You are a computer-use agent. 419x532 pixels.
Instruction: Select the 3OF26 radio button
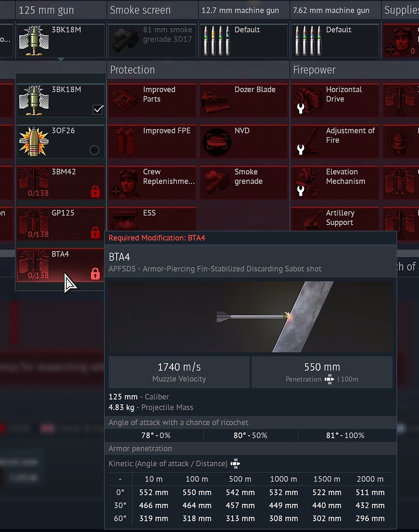click(94, 150)
